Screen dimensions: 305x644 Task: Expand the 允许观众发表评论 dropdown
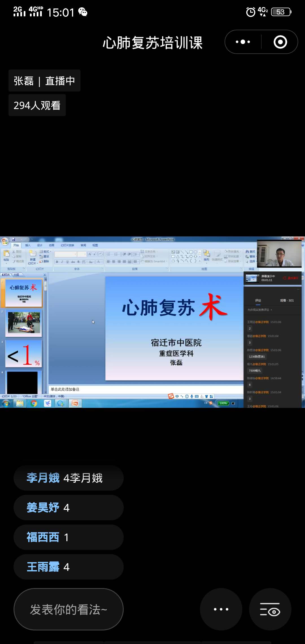click(271, 310)
